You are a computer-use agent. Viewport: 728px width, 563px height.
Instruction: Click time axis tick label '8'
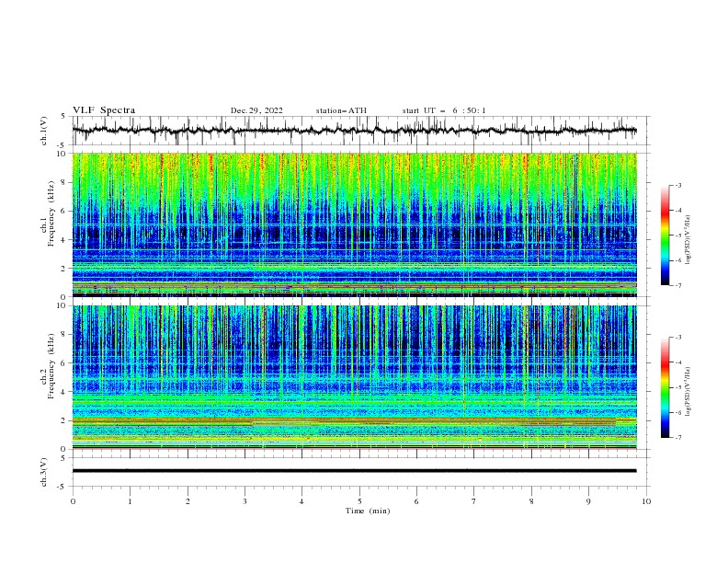tap(531, 501)
